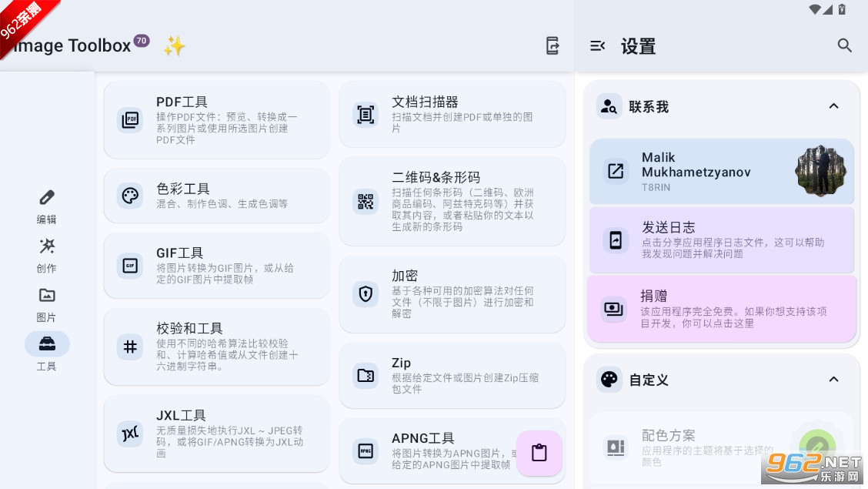Click the author's avatar photo

point(820,170)
